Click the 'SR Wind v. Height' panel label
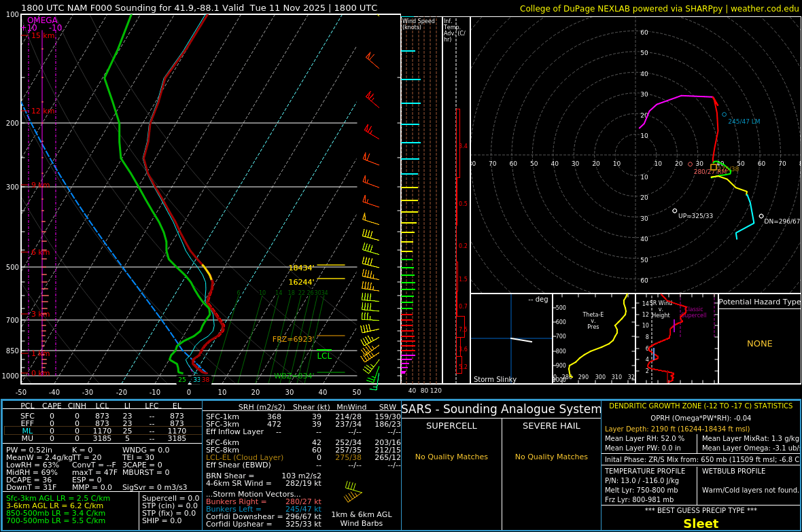The width and height of the screenshot is (802, 532). (x=661, y=309)
